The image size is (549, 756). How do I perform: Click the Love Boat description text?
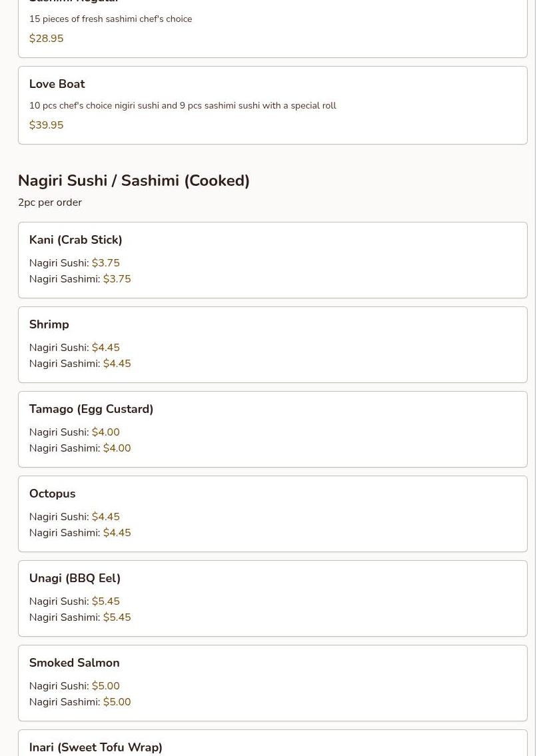tap(183, 106)
